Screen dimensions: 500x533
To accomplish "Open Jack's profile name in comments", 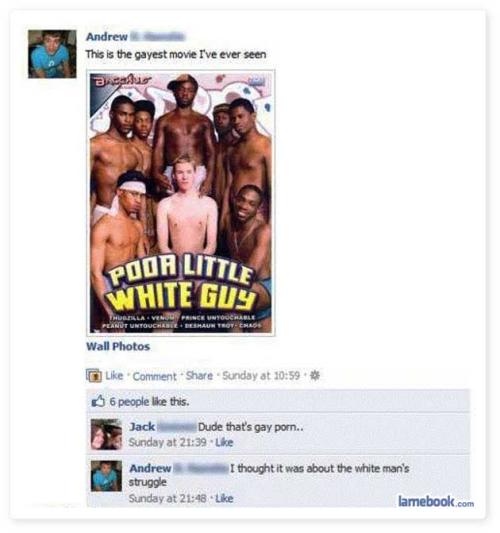I will (x=142, y=427).
